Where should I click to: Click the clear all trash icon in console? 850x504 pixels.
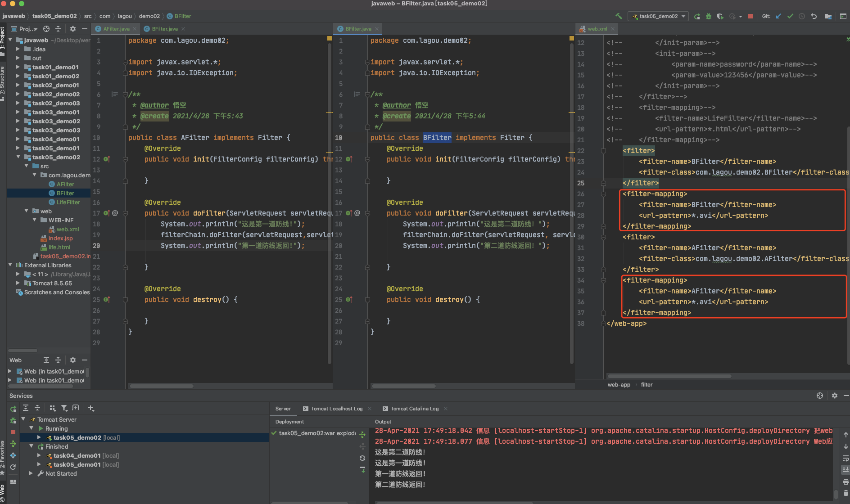(x=845, y=493)
